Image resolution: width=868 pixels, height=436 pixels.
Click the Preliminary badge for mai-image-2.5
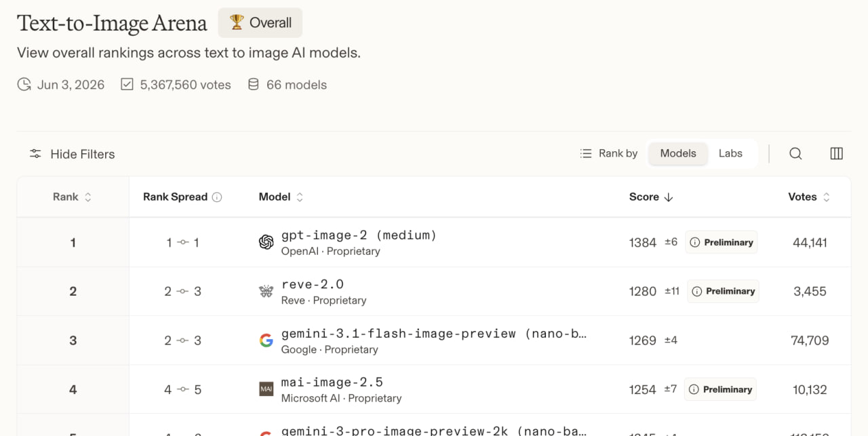[x=720, y=389]
